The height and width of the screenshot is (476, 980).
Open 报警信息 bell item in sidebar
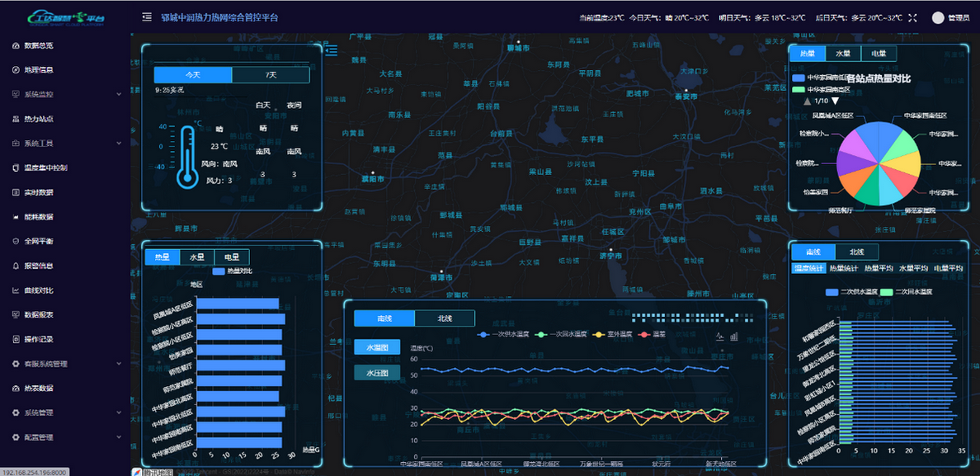point(38,266)
